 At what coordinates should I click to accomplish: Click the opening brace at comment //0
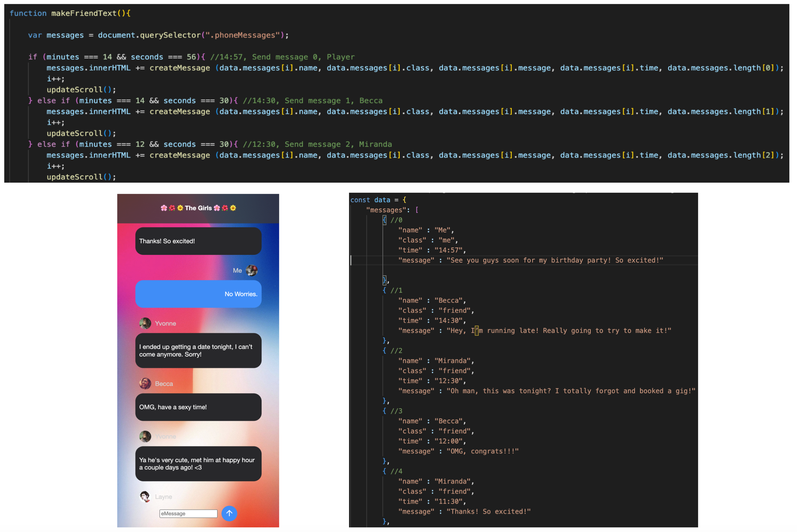pos(384,220)
